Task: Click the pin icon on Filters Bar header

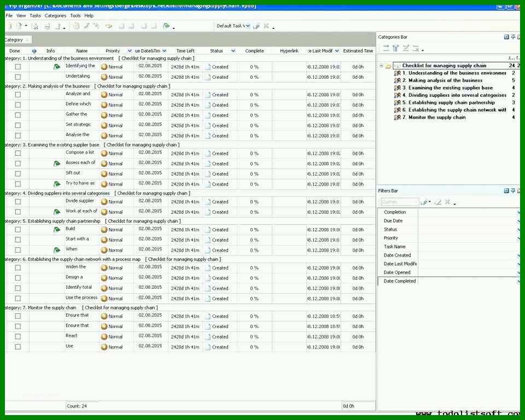Action: [x=513, y=190]
